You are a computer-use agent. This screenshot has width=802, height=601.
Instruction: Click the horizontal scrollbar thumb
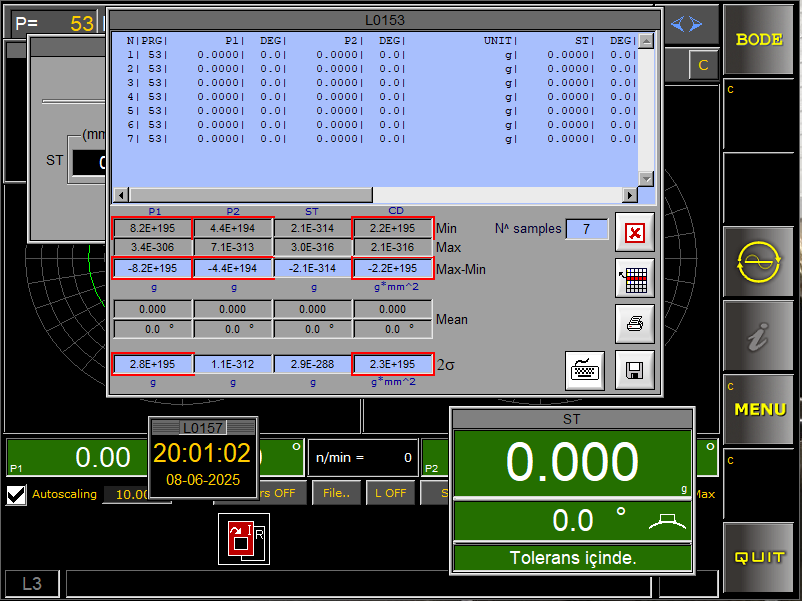coord(251,195)
